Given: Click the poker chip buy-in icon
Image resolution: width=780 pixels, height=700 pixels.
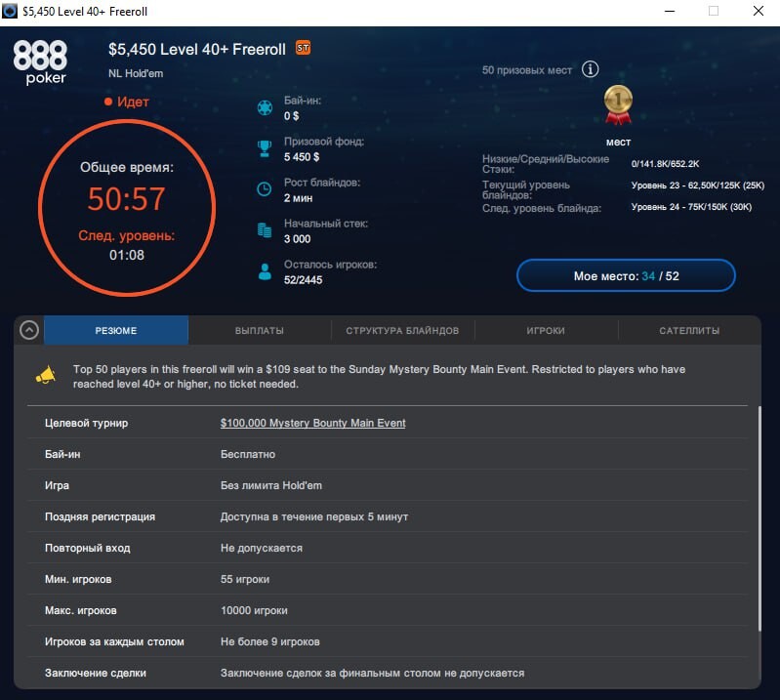Looking at the screenshot, I should (x=264, y=107).
